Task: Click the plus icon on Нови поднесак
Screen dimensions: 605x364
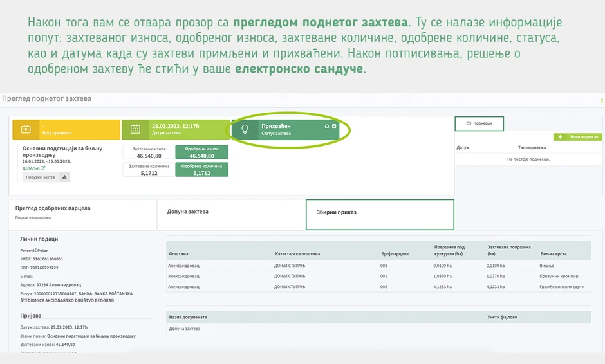Action: (x=560, y=137)
